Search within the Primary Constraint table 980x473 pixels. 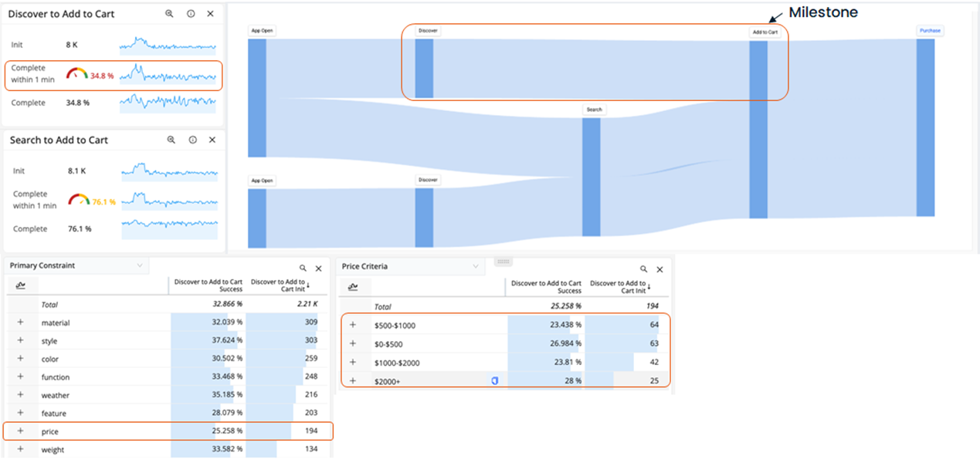[303, 269]
